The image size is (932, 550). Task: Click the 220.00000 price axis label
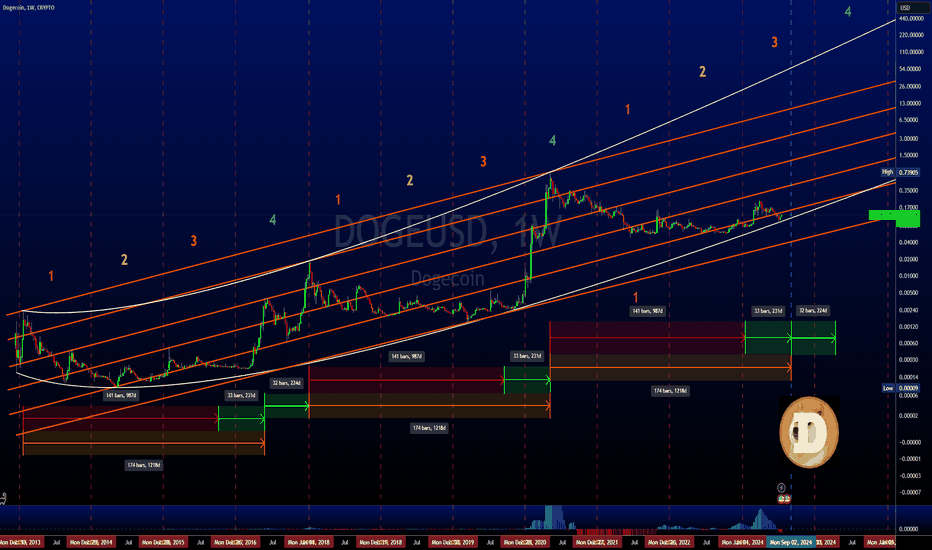911,35
